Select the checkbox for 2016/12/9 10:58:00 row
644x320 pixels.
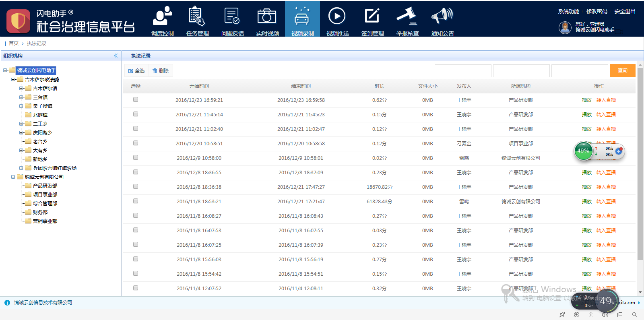136,157
